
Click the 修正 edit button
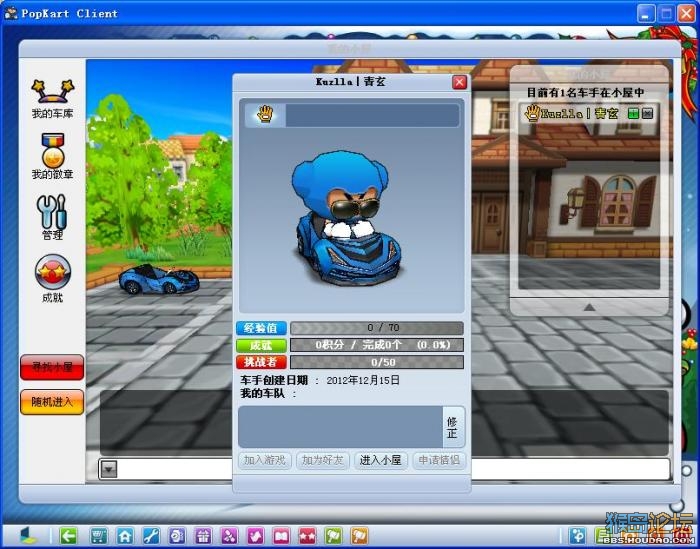[453, 427]
